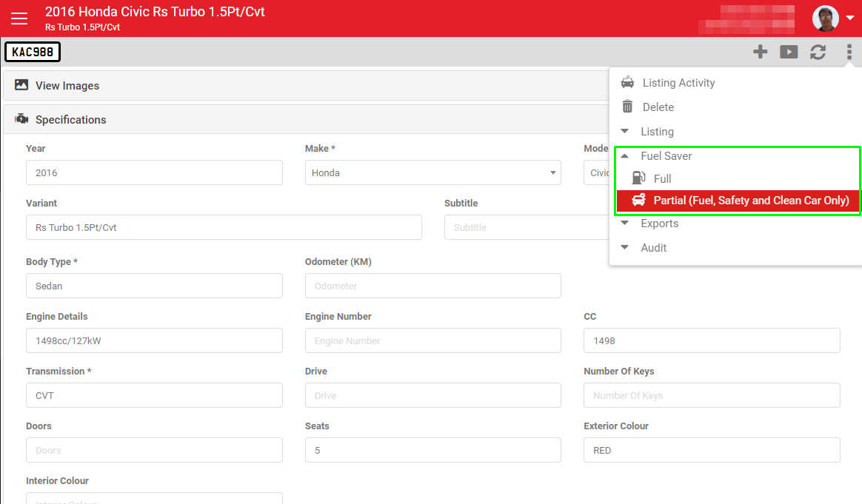Click the car icon beside Partial option
Image resolution: width=862 pixels, height=504 pixels.
tap(638, 200)
